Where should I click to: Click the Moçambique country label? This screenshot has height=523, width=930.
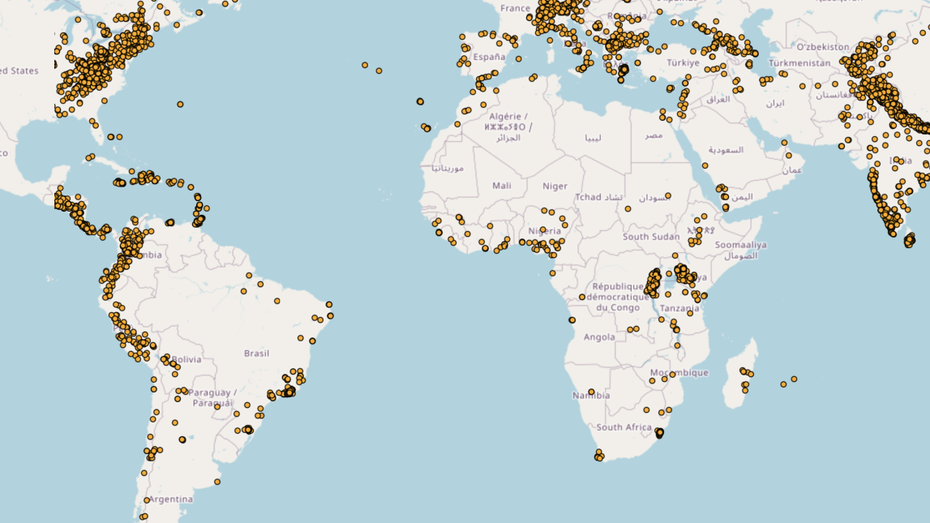679,373
